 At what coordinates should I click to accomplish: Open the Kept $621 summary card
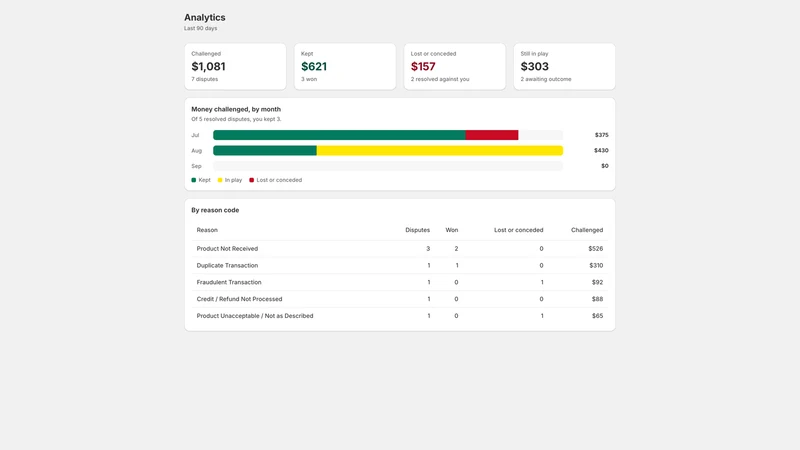tap(345, 66)
